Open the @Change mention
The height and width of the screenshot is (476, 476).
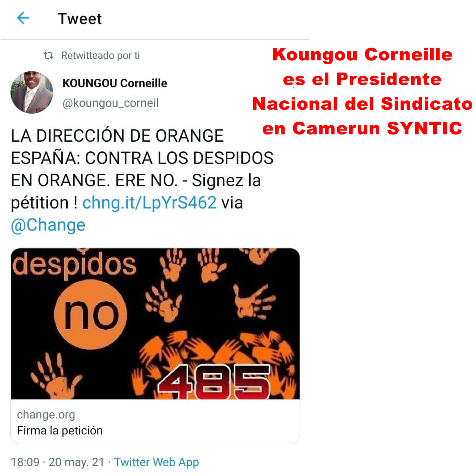coord(48,225)
